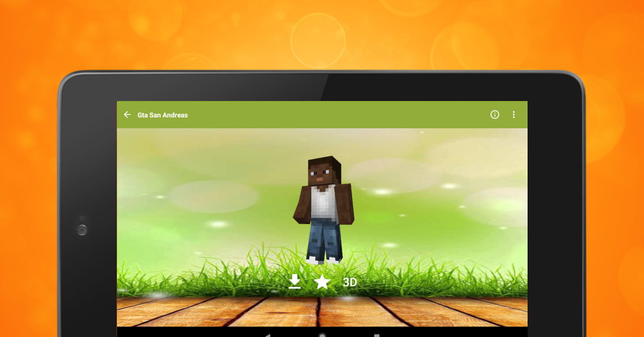Download the Gta San Andreas skin
The width and height of the screenshot is (644, 337).
[295, 282]
